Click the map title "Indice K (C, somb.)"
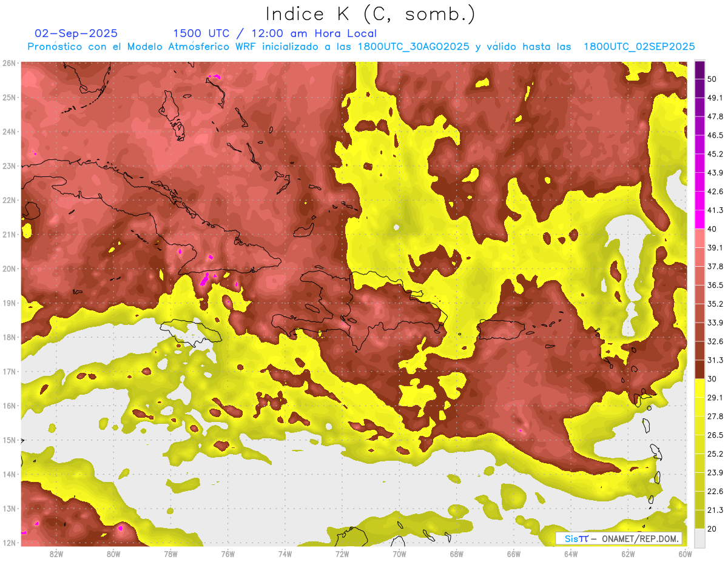The image size is (728, 562). tap(371, 15)
